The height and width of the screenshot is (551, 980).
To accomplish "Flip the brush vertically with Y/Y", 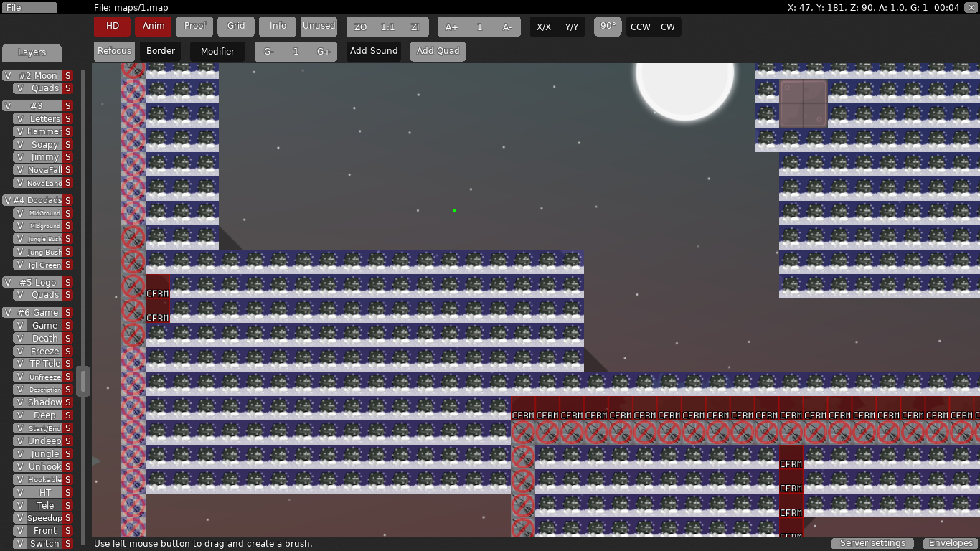I will tap(572, 27).
